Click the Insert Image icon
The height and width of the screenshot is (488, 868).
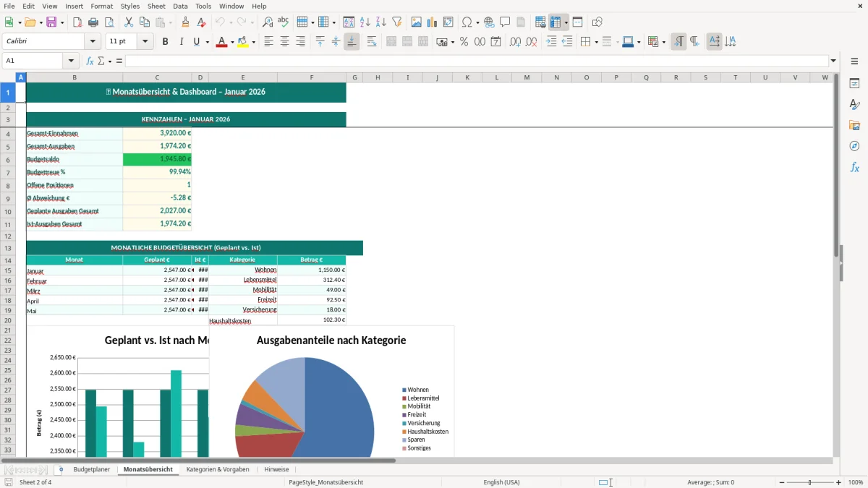pyautogui.click(x=417, y=22)
